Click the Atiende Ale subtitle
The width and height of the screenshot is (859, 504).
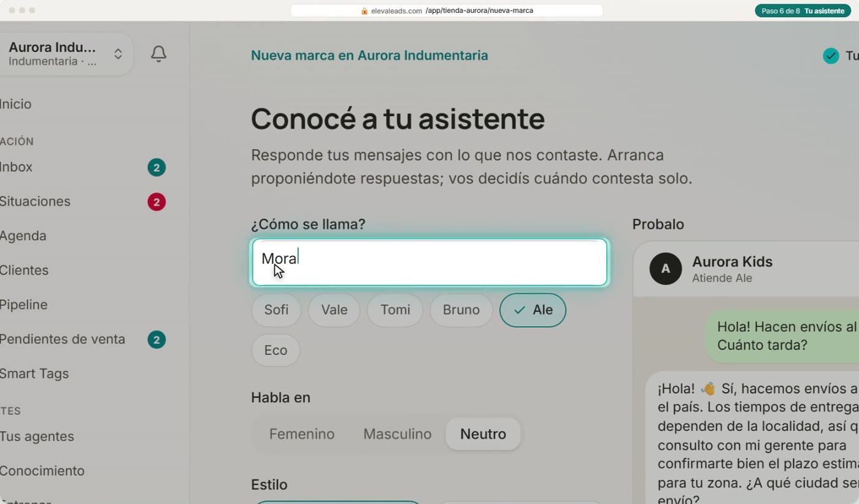[x=722, y=278]
